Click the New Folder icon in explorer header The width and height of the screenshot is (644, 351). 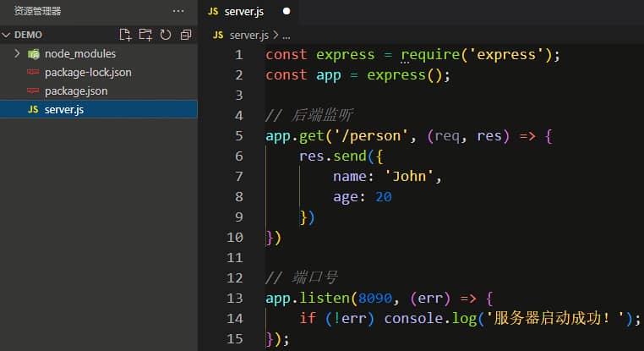145,35
